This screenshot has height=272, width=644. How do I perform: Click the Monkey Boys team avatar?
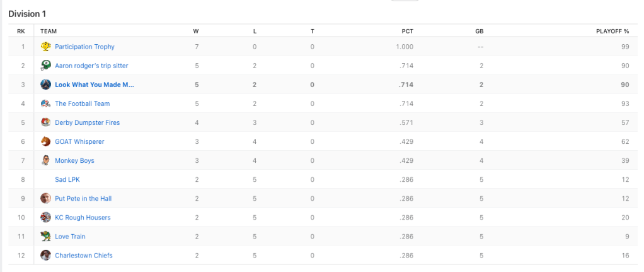45,160
